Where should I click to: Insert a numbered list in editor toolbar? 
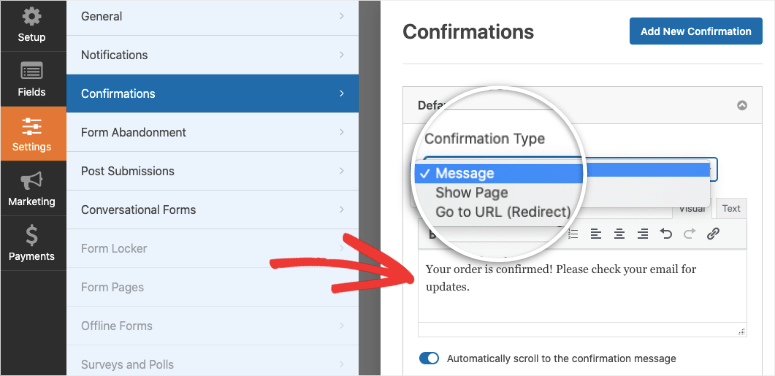point(573,234)
